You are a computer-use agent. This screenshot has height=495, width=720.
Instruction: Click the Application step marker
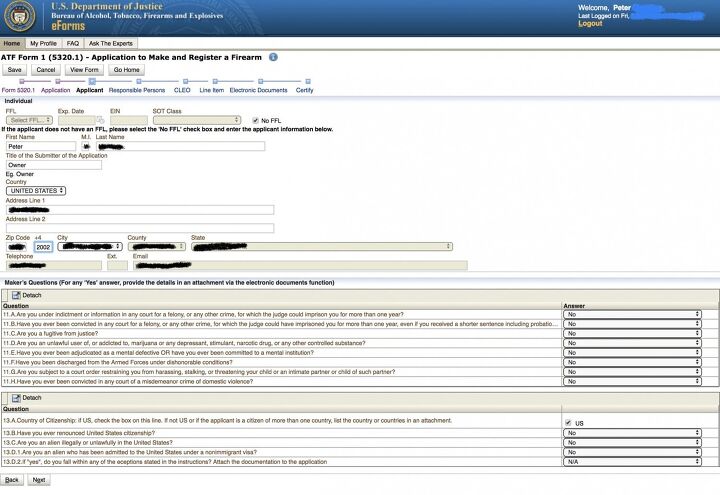pos(57,82)
